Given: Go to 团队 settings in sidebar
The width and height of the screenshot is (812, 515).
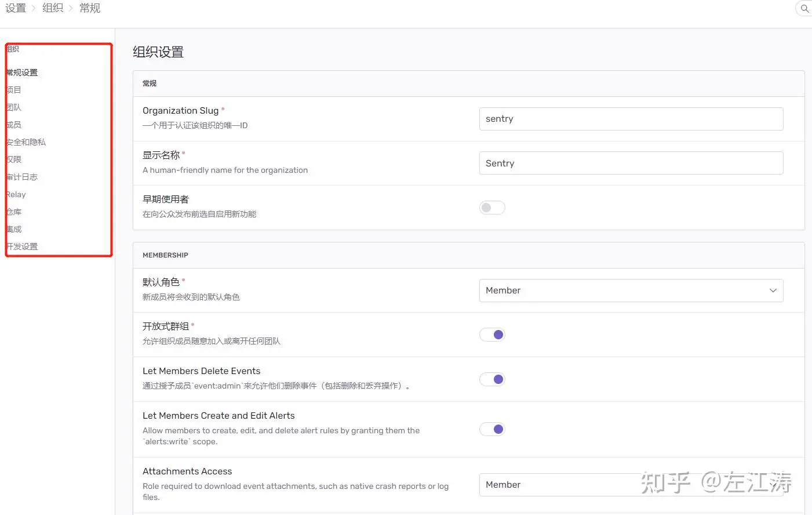Looking at the screenshot, I should tap(14, 107).
